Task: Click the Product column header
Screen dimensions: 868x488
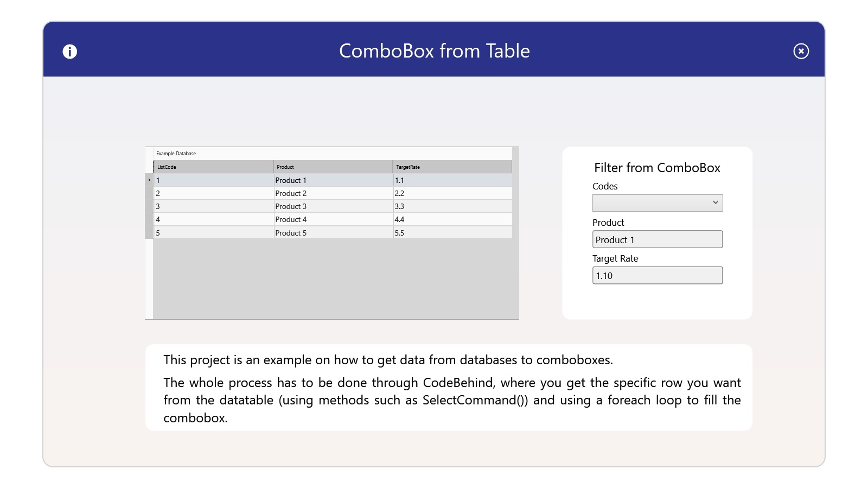Action: click(x=333, y=167)
